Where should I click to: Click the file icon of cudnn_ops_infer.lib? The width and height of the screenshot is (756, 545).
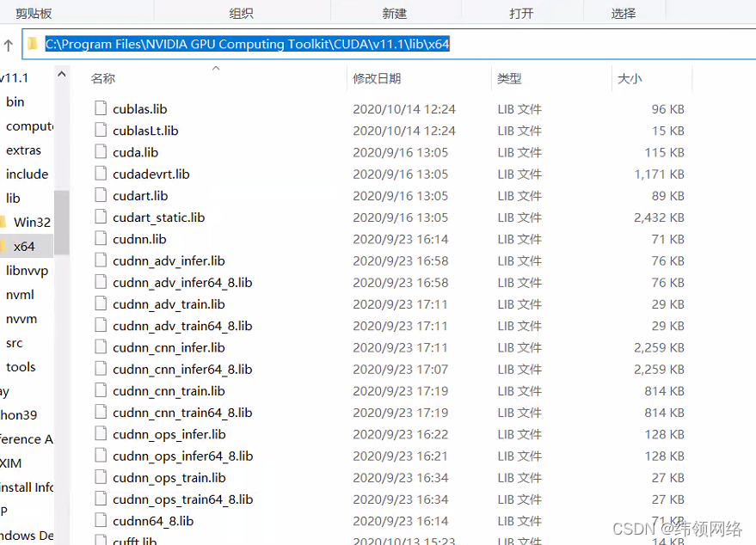click(101, 434)
